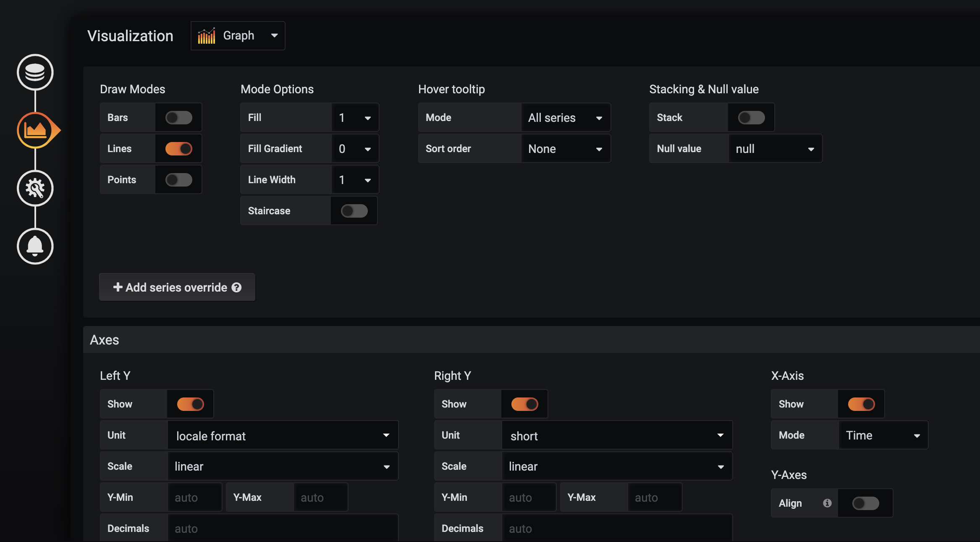Click the Graph bar chart icon

pyautogui.click(x=207, y=36)
